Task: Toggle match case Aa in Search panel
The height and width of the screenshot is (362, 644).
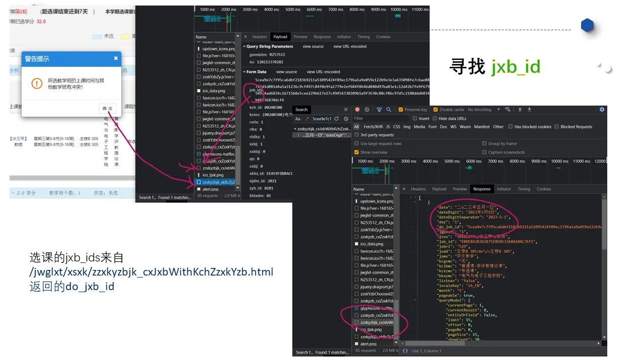Action: click(298, 119)
